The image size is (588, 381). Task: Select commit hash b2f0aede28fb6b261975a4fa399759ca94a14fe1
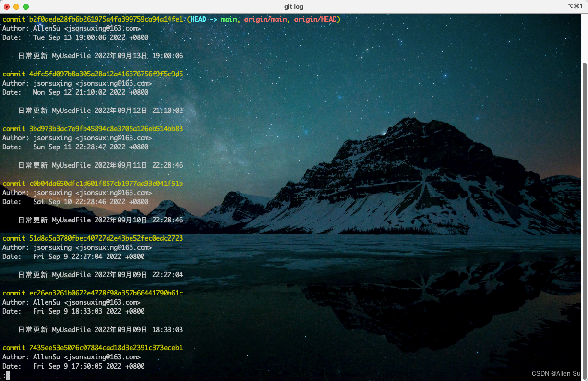coord(106,19)
